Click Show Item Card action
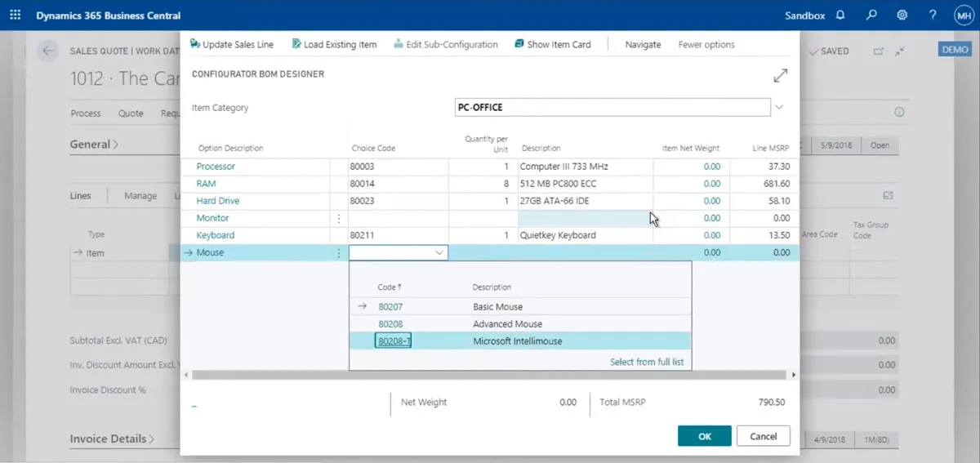This screenshot has height=463, width=980. tap(553, 44)
